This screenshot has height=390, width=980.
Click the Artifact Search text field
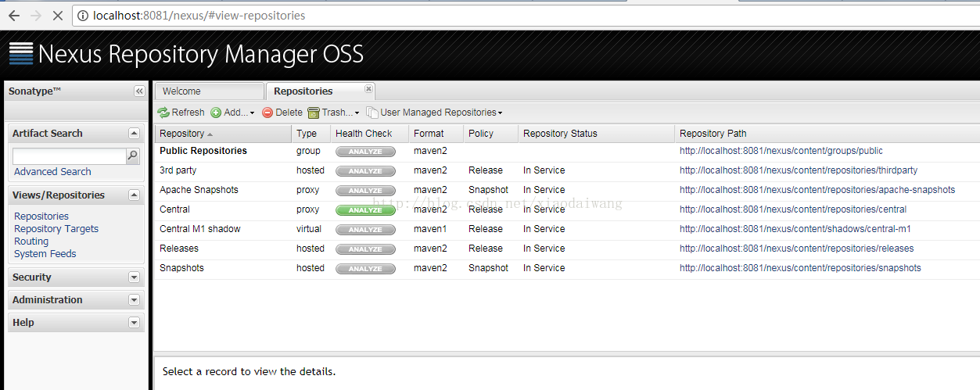(x=69, y=156)
